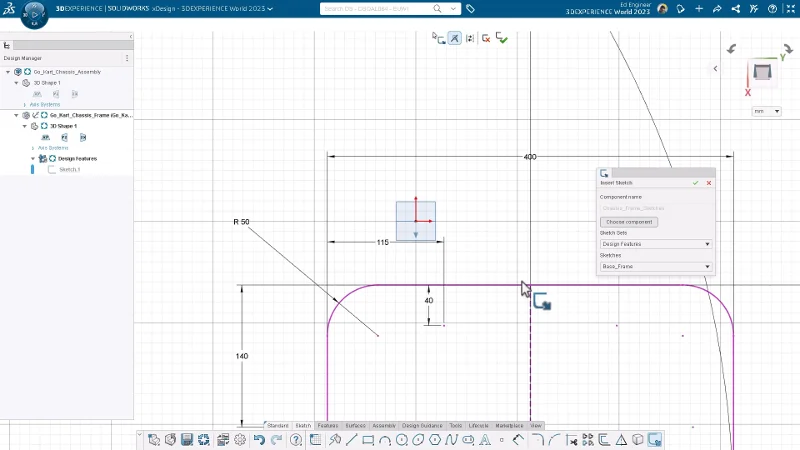Open the Help question mark icon
The width and height of the screenshot is (800, 450).
click(296, 439)
